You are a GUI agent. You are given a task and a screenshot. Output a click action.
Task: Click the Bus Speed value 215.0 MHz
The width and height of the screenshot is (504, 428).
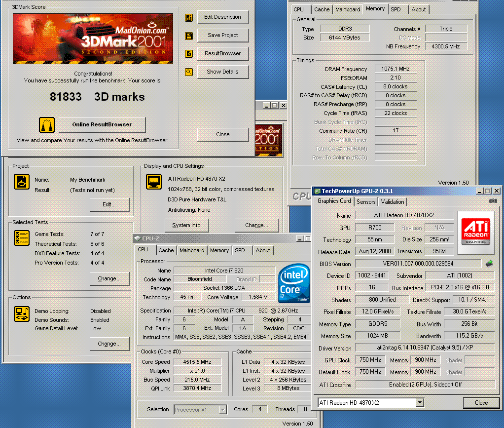197,380
